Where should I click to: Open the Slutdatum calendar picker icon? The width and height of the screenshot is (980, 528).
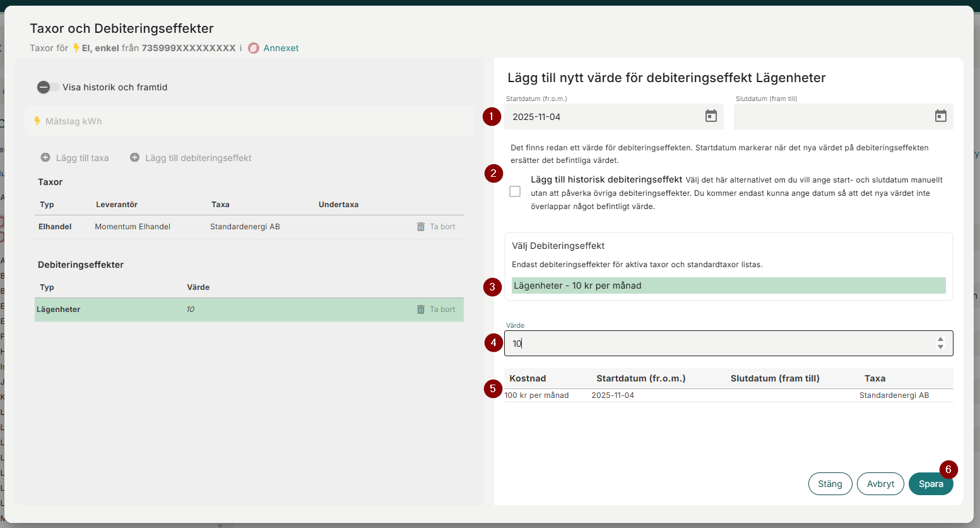click(940, 116)
